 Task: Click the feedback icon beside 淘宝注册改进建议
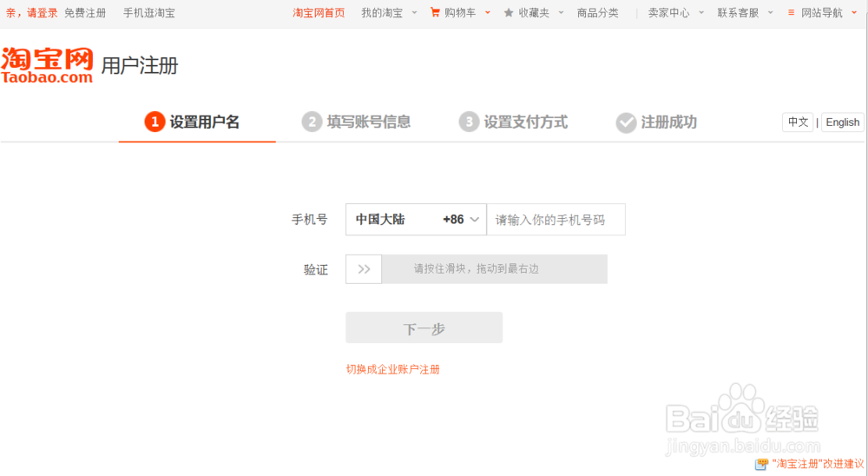coord(762,465)
